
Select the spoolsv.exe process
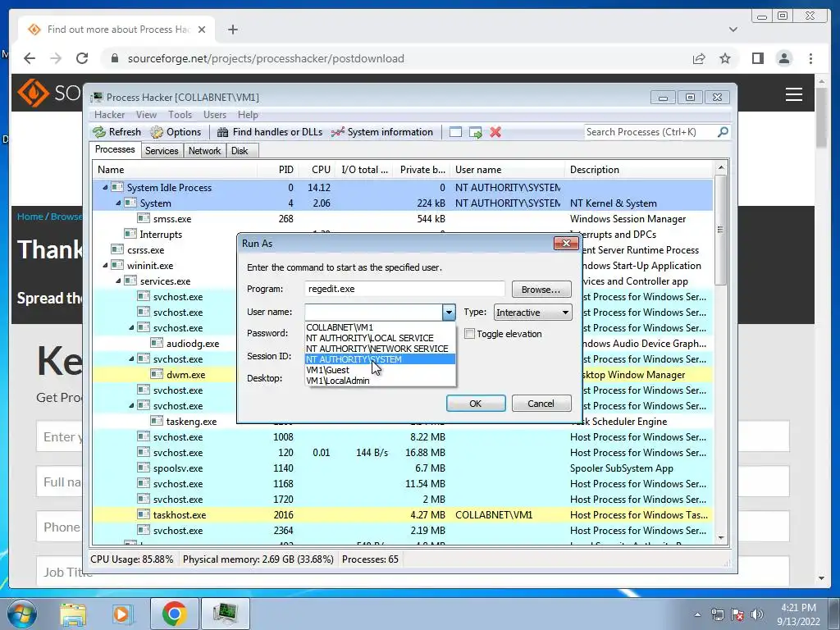[403, 468]
